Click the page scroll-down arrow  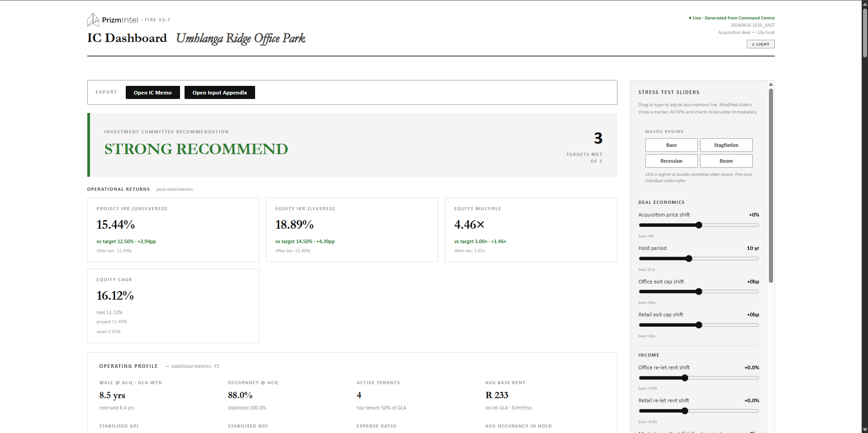(x=865, y=429)
